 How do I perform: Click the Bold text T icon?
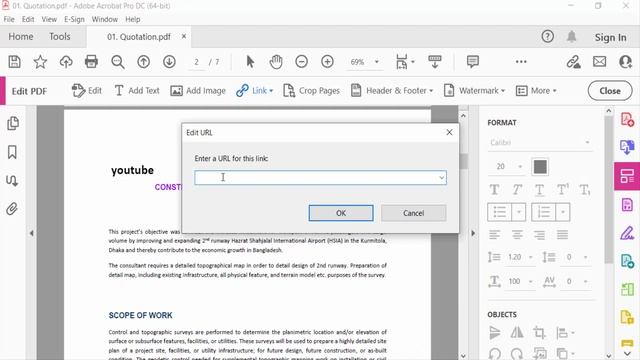click(x=494, y=190)
